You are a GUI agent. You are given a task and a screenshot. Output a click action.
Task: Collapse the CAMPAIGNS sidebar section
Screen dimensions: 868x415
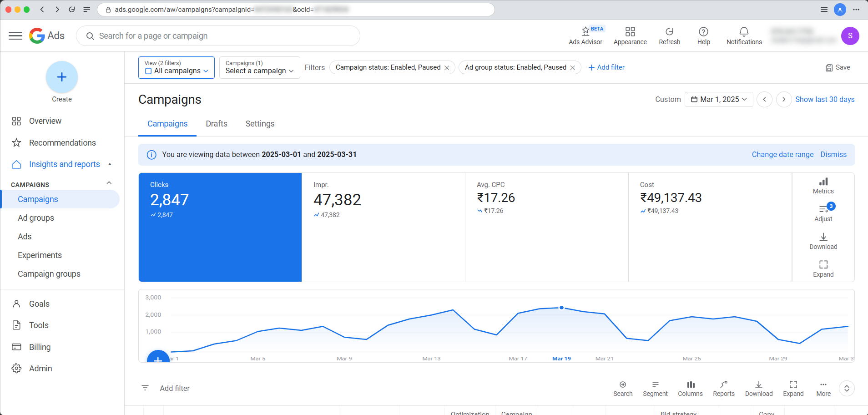click(x=109, y=183)
